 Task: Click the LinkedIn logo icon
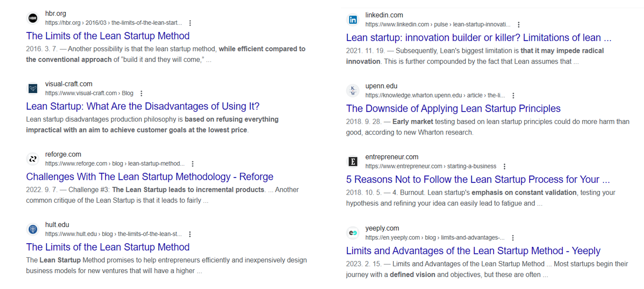[353, 20]
